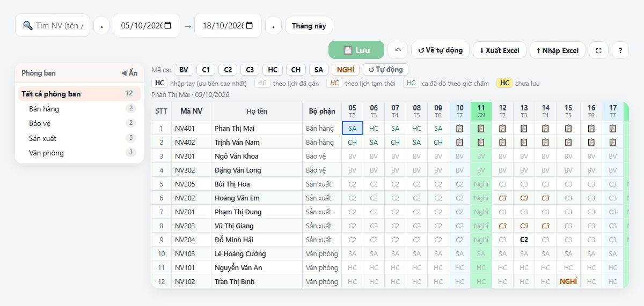Click employee code NV201
The height and width of the screenshot is (306, 644).
[185, 212]
